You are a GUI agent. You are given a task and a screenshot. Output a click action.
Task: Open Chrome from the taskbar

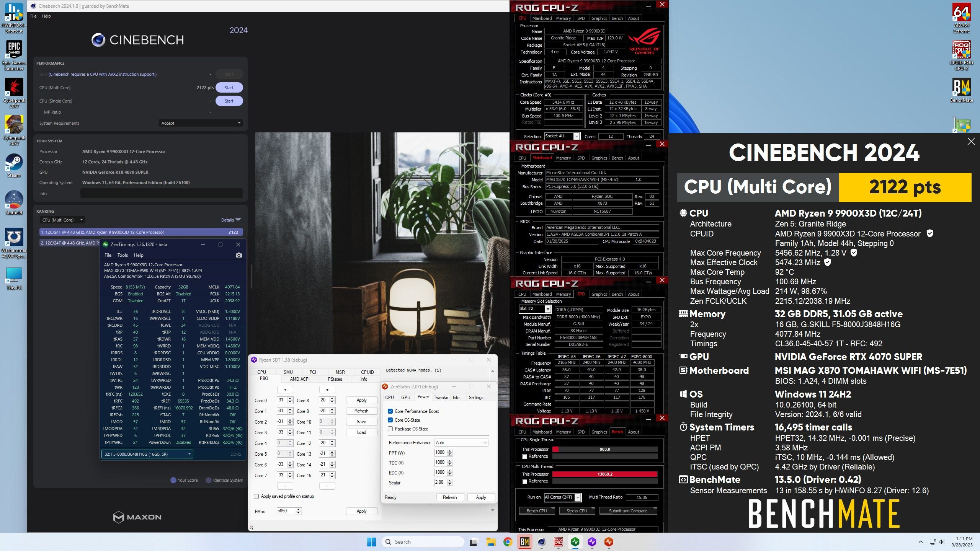[x=508, y=542]
